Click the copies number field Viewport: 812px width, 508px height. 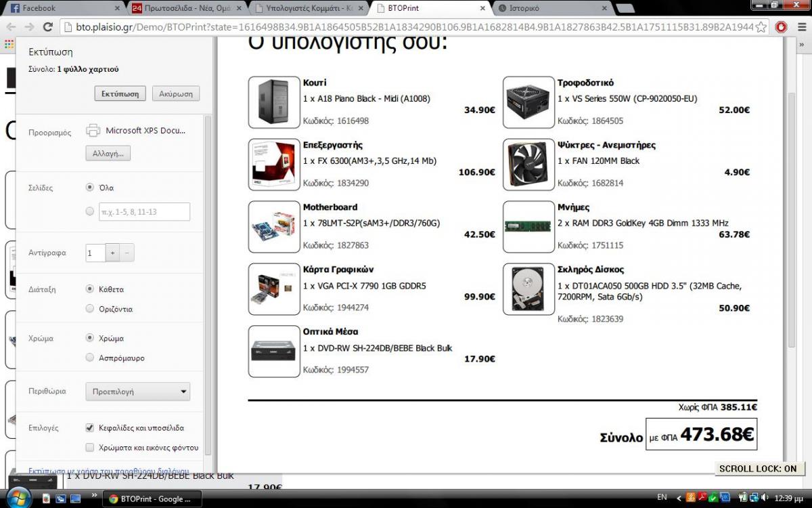coord(95,253)
